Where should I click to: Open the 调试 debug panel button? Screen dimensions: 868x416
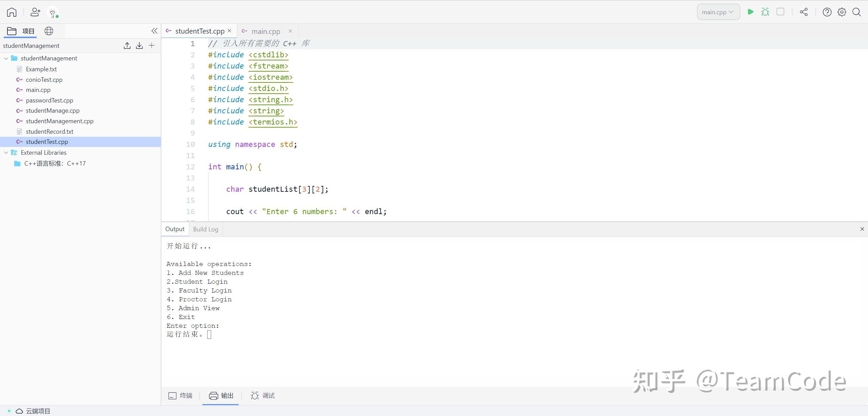pos(263,396)
